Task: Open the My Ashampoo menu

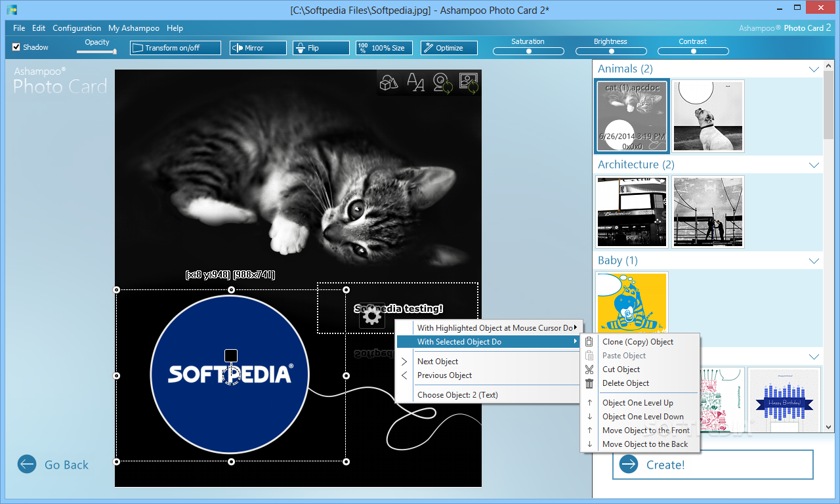Action: click(134, 28)
